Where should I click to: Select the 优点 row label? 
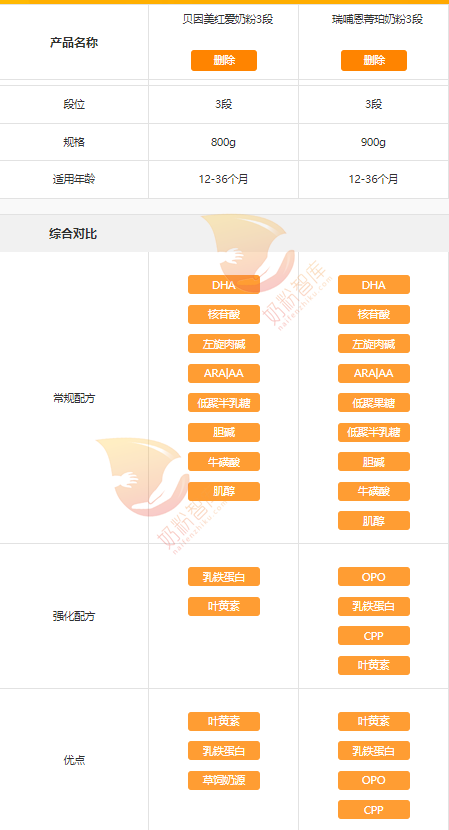[x=74, y=761]
